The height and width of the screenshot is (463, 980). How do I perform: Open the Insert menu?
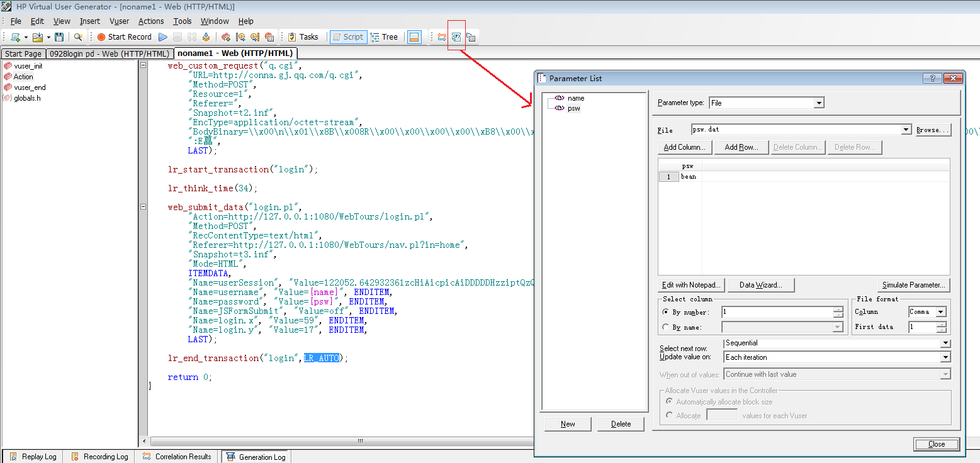coord(90,21)
